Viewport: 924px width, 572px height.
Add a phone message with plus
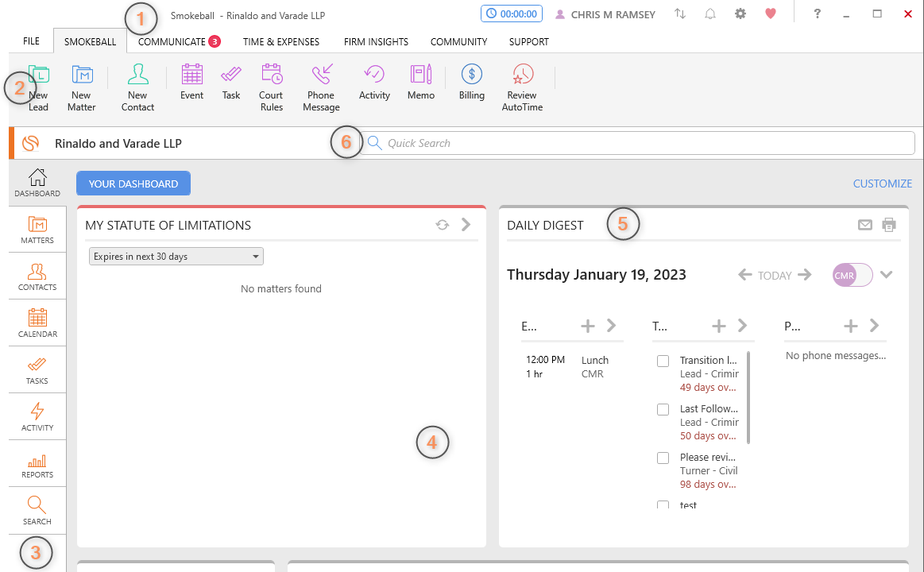coord(850,326)
